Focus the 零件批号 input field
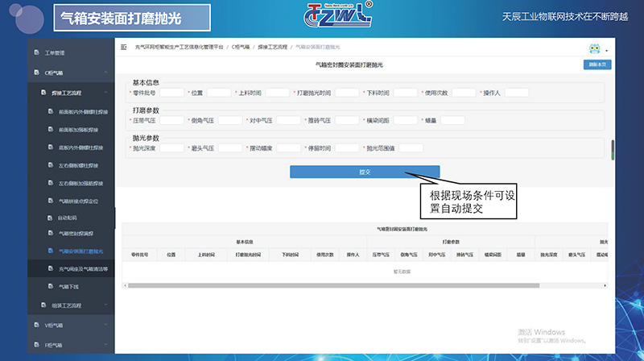644x361 pixels. [171, 93]
